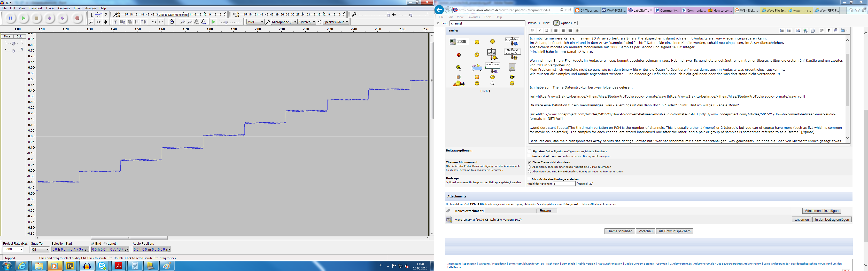Select the Length radio button

(x=105, y=244)
